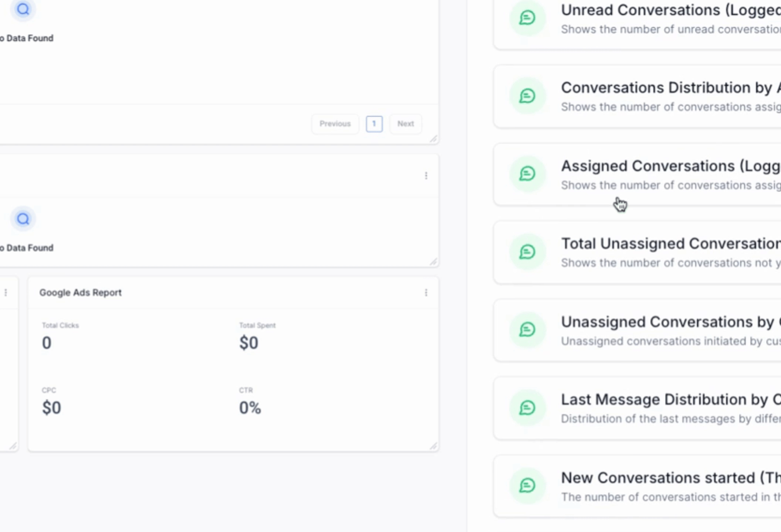
Task: Click magnifier icon in lower No Data widget
Action: (x=23, y=219)
